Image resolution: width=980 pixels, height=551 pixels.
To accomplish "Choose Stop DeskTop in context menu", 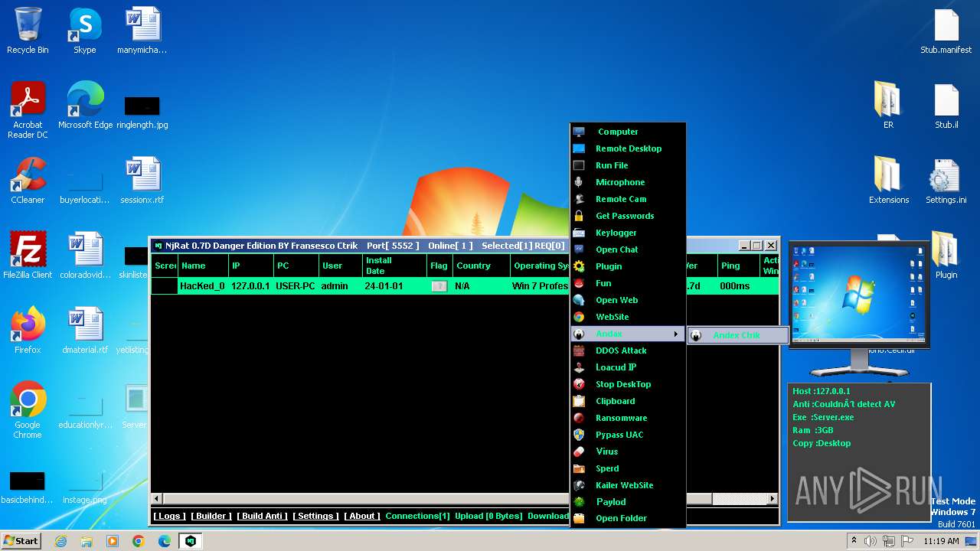I will (x=628, y=384).
